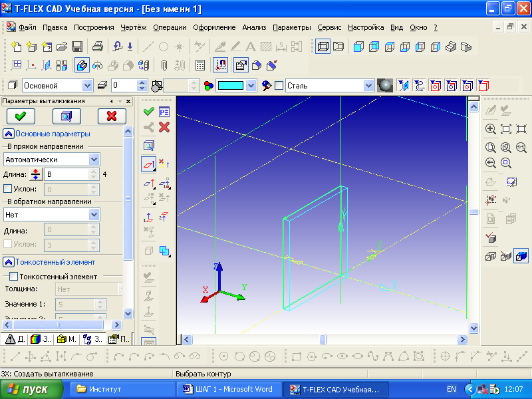Open the Анализ menu
Image resolution: width=532 pixels, height=399 pixels.
(x=254, y=27)
